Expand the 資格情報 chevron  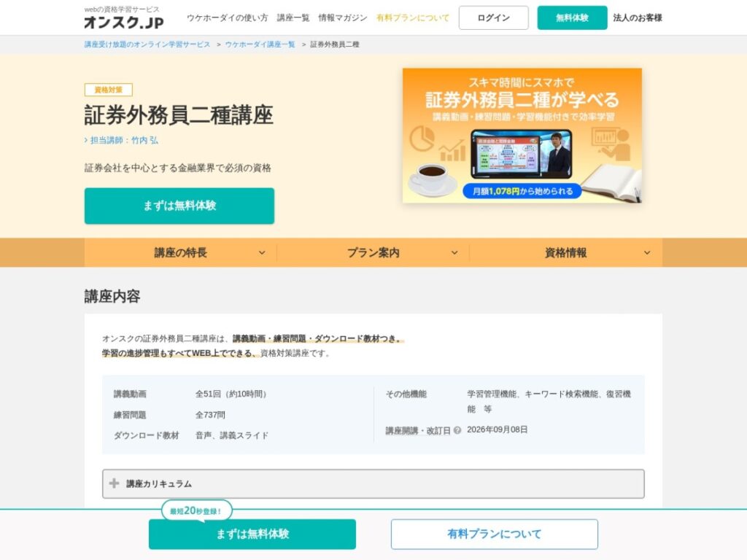click(647, 253)
